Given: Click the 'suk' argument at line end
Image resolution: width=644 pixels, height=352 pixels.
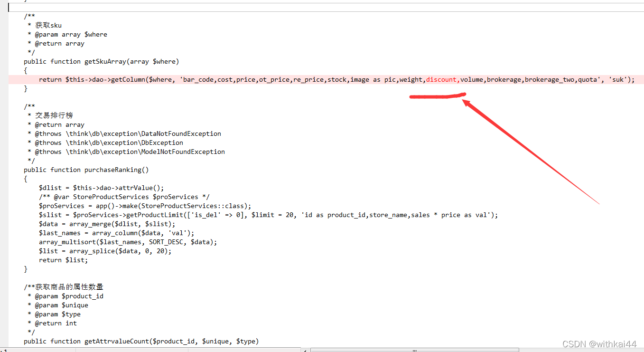Looking at the screenshot, I should pyautogui.click(x=618, y=79).
